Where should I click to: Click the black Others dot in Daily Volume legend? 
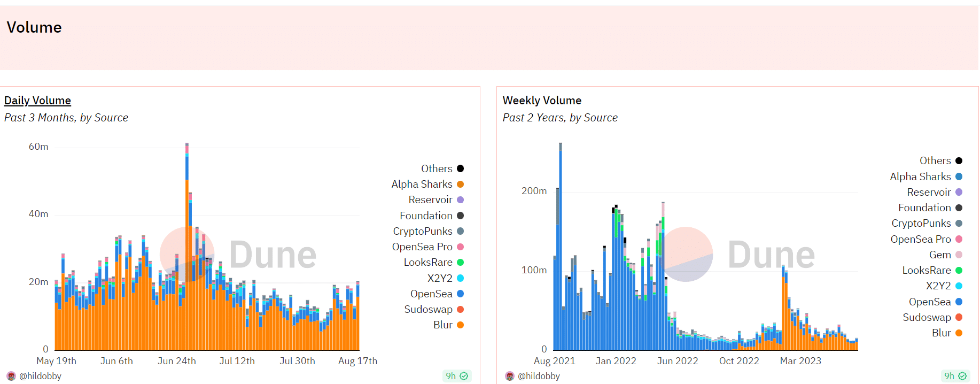(x=460, y=168)
